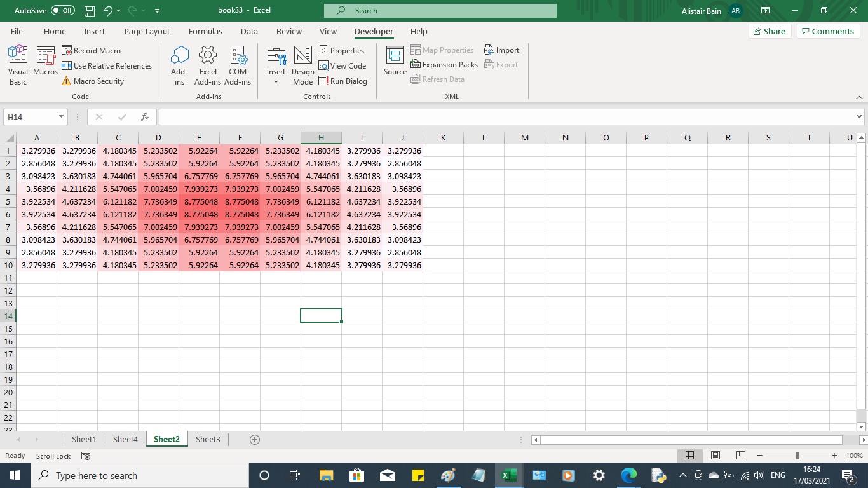The image size is (868, 488).
Task: Open control Properties
Action: [342, 50]
